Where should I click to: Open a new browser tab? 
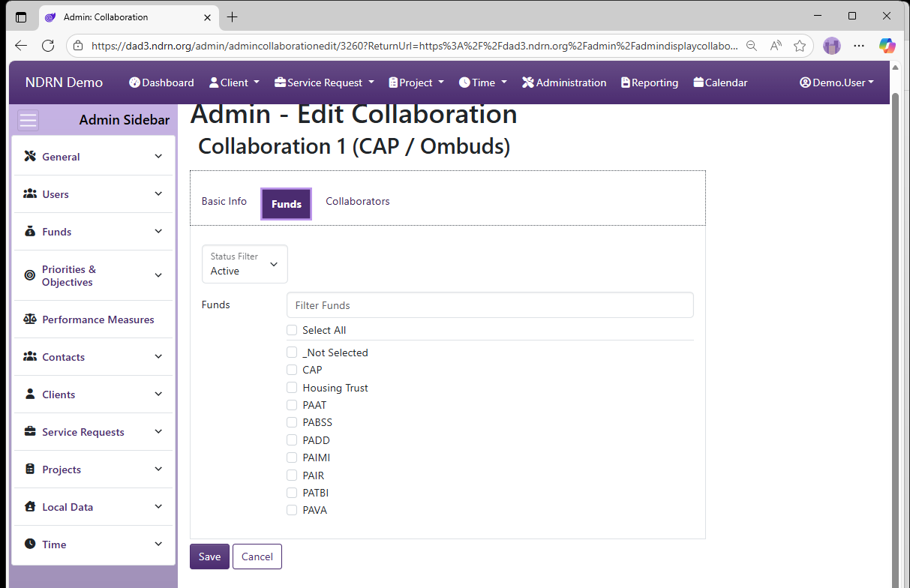tap(233, 16)
